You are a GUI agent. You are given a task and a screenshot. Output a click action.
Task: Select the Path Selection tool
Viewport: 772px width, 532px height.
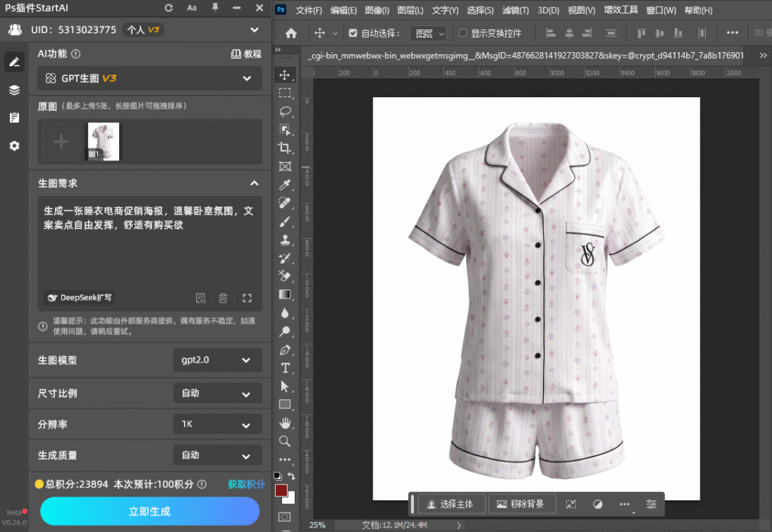click(x=284, y=387)
